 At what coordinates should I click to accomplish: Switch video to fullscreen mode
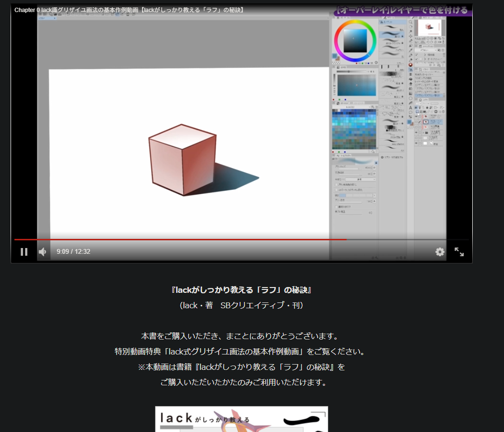tap(459, 252)
